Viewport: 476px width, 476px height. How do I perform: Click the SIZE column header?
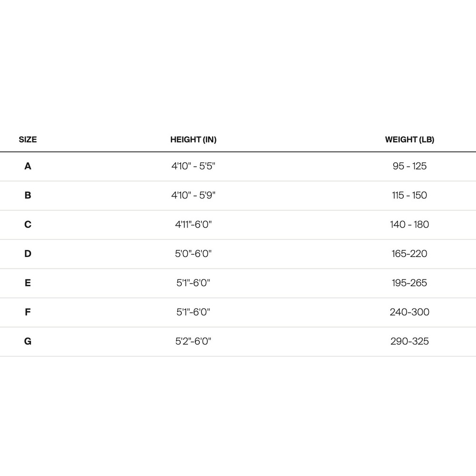click(28, 139)
